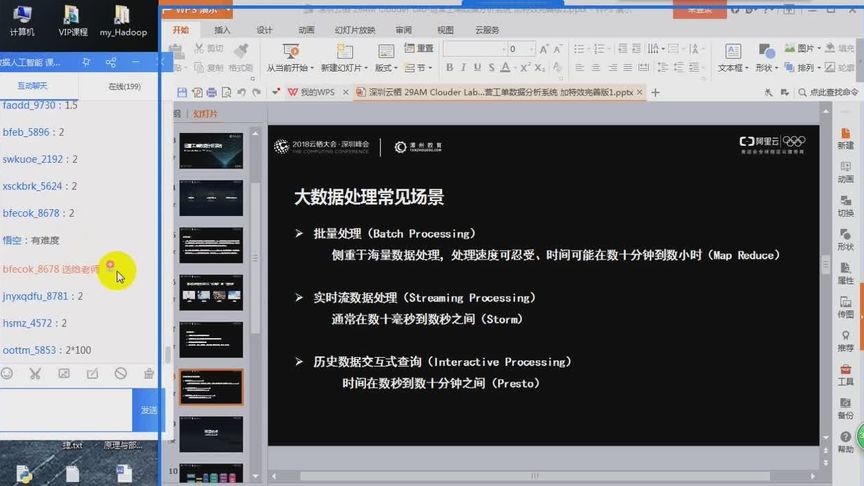Expand the 新建幻灯片 dropdown arrow
This screenshot has height=486, width=864.
pos(365,68)
